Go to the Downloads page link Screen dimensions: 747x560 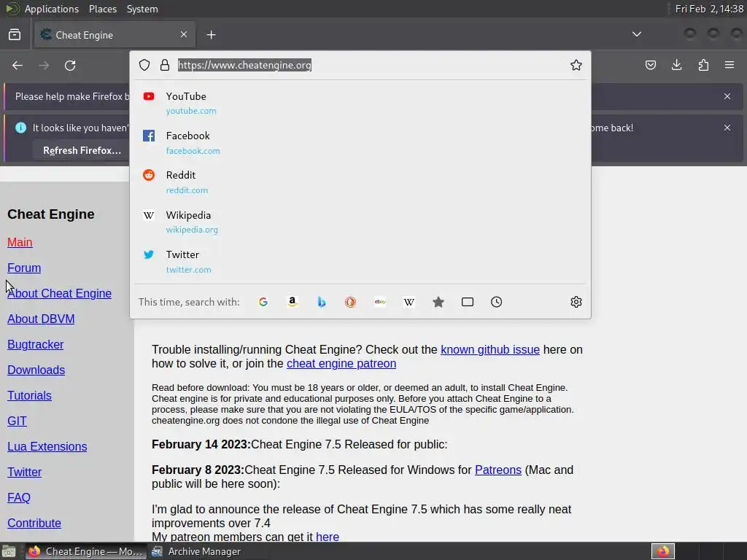[36, 370]
